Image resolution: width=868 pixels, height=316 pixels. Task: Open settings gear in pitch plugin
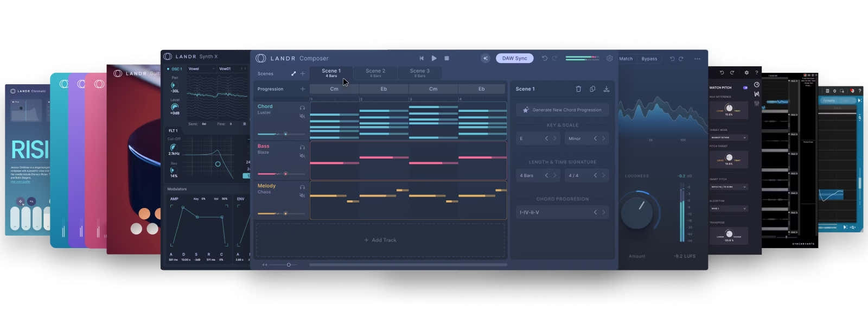[x=746, y=72]
